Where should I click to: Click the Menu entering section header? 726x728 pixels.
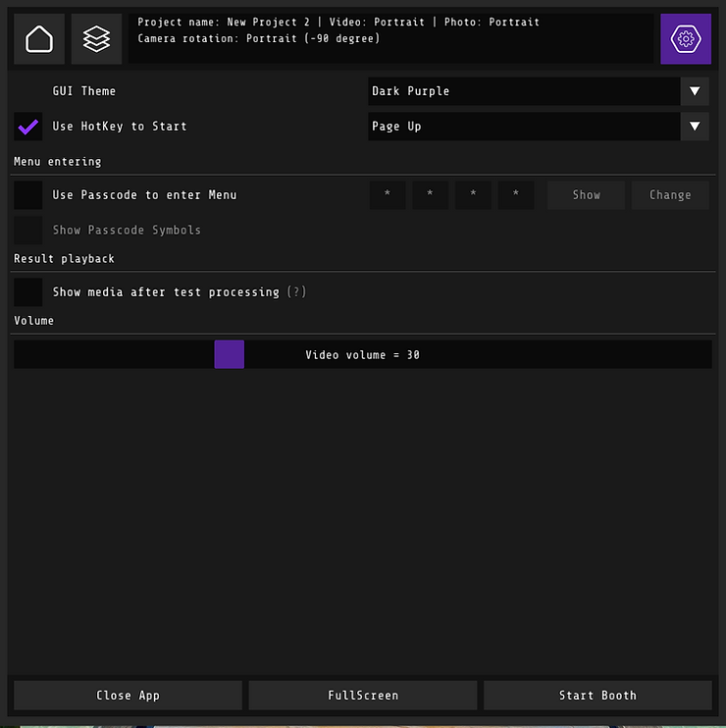pyautogui.click(x=58, y=162)
